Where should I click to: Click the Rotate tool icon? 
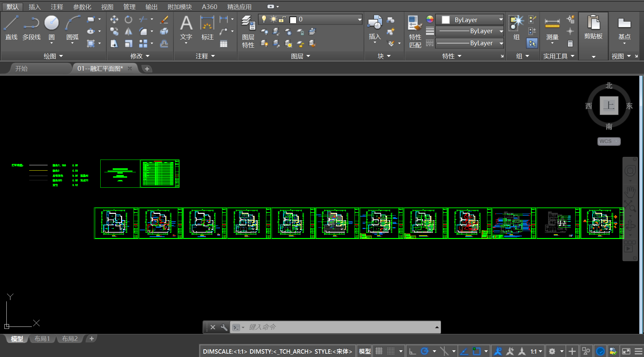(x=128, y=19)
